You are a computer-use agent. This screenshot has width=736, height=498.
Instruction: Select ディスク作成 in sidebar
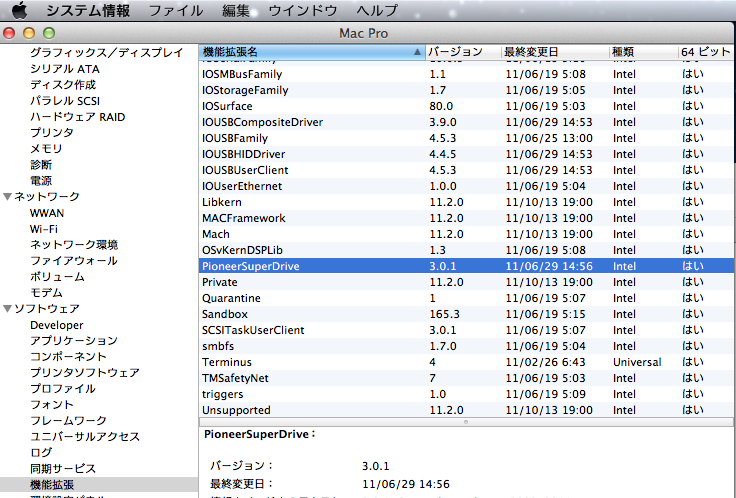click(x=63, y=85)
